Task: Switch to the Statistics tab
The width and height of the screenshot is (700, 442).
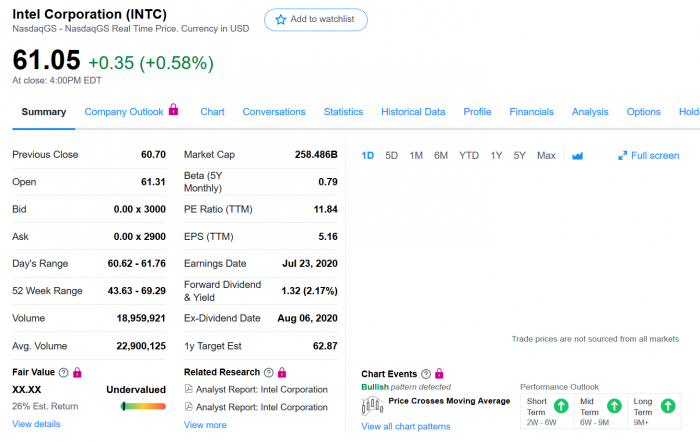Action: pos(343,112)
